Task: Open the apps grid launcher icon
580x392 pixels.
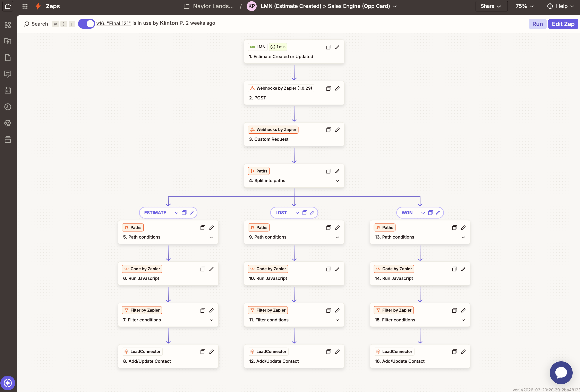Action: point(25,6)
